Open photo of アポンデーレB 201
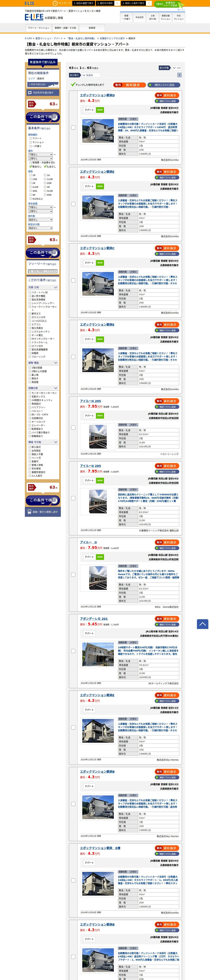 pyautogui.click(x=98, y=654)
